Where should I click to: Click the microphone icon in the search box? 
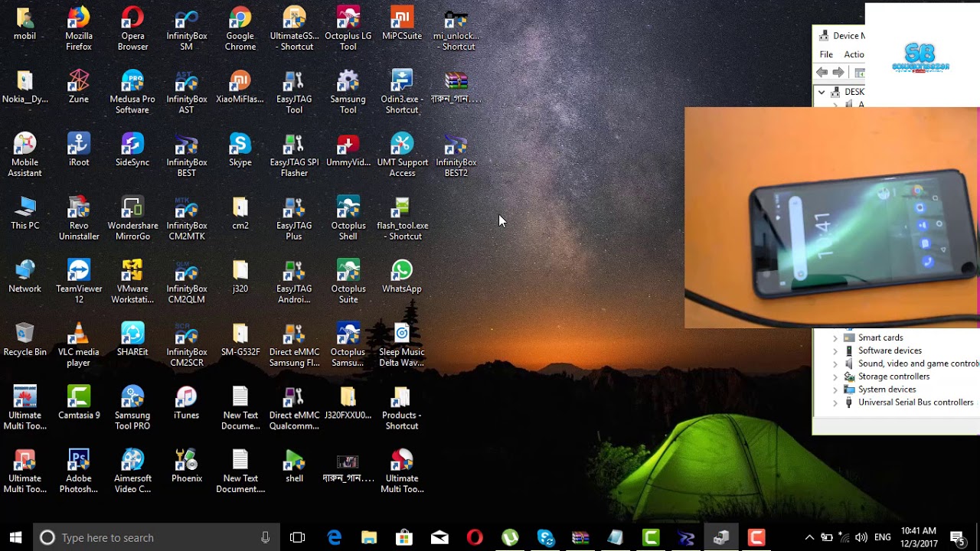click(x=265, y=537)
